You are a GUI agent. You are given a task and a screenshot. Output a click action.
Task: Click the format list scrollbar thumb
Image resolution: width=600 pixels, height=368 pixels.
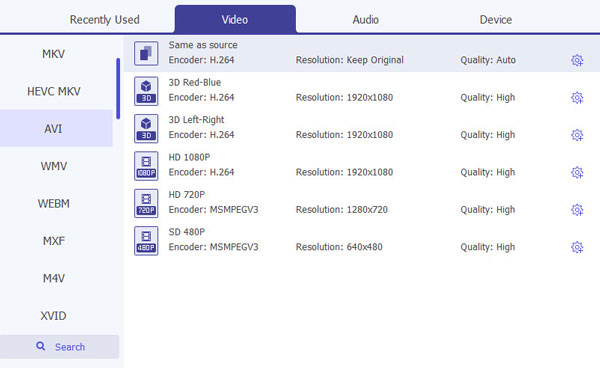coord(118,88)
